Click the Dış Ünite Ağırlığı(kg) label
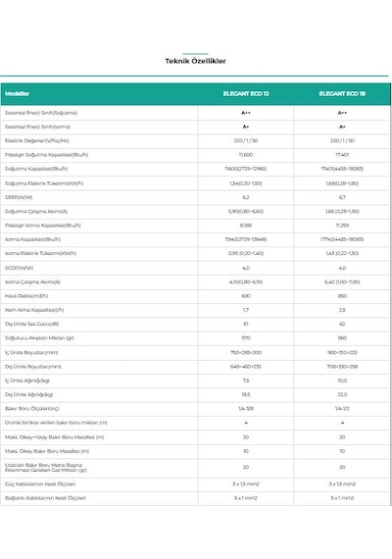This screenshot has height=559, width=392. coord(28,394)
